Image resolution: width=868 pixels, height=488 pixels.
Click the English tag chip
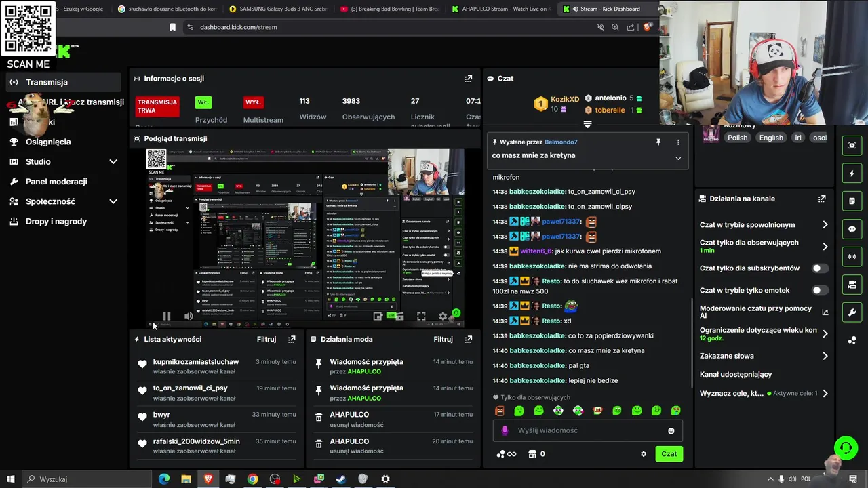coord(771,138)
